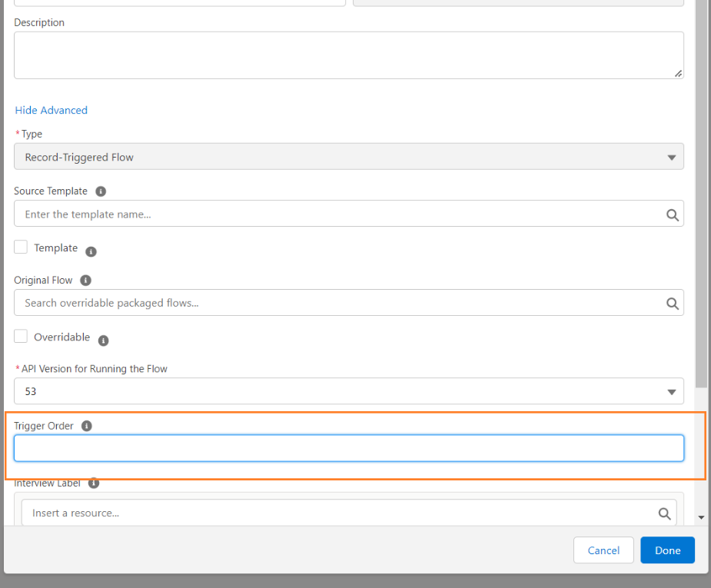Show the Interview Label info icon
The height and width of the screenshot is (588, 711).
coord(94,483)
